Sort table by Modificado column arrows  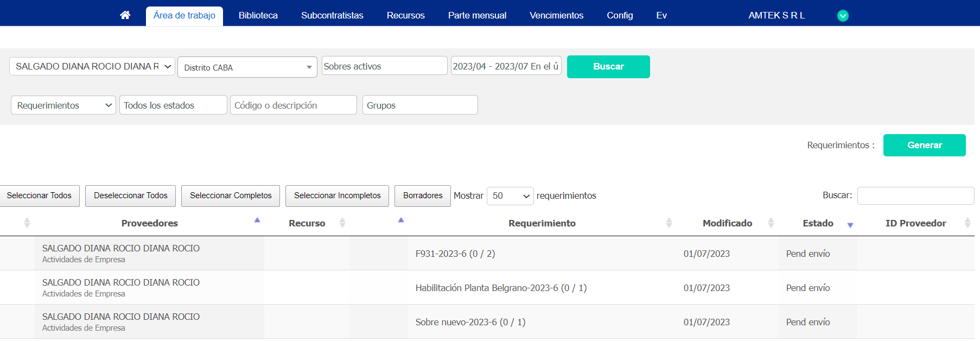click(771, 223)
